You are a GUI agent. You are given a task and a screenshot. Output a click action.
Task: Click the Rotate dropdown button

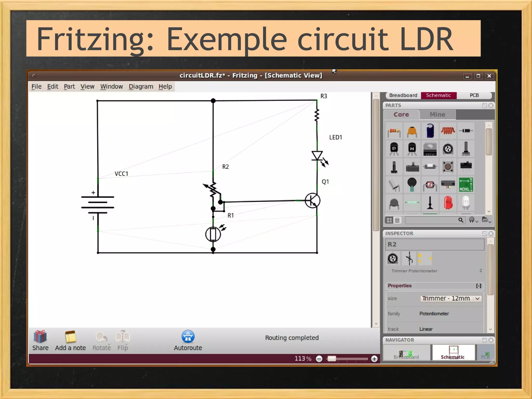[102, 340]
